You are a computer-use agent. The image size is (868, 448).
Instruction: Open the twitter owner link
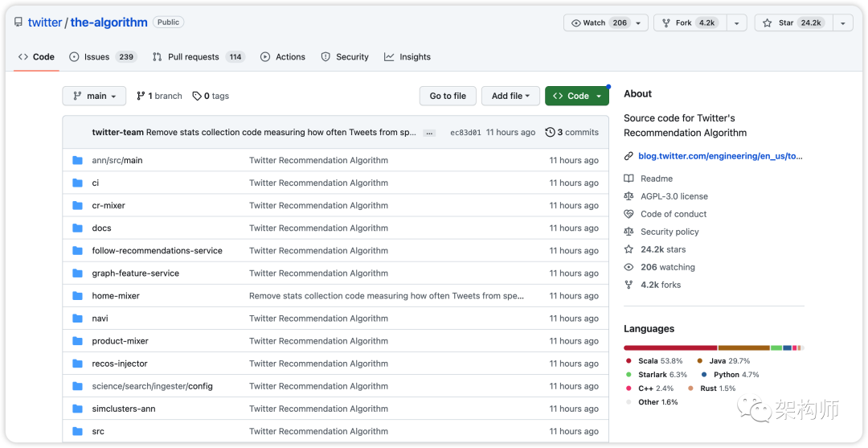[45, 23]
